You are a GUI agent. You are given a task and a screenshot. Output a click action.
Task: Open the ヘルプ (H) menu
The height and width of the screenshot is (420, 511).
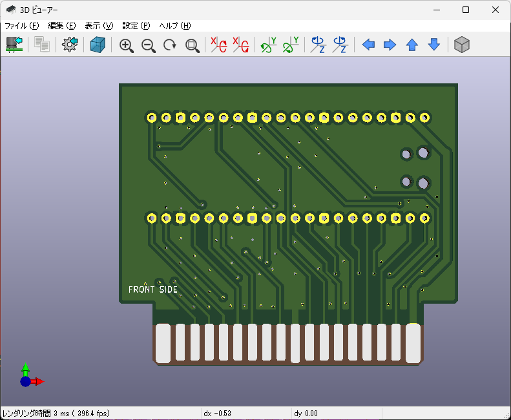coord(174,26)
